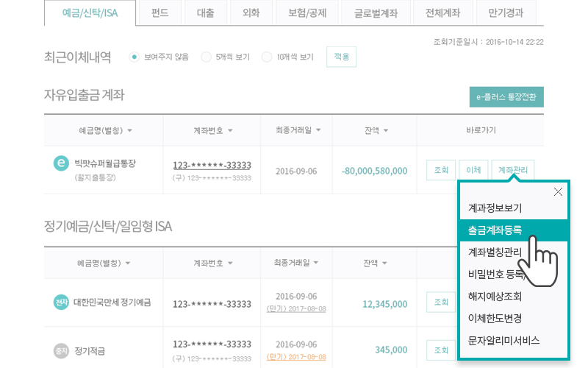Click 빅팟슈퍼월급통장 account name
Viewport: 588px width, 368px height.
coord(105,163)
